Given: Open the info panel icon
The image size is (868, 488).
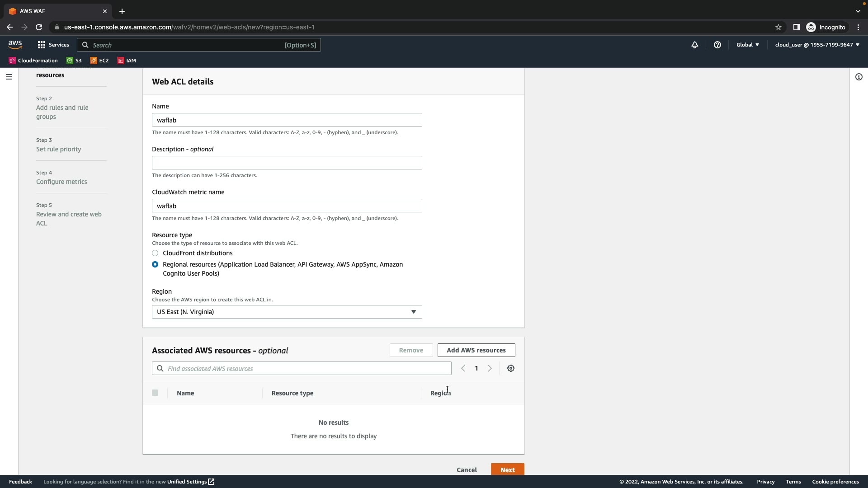Looking at the screenshot, I should click(859, 77).
